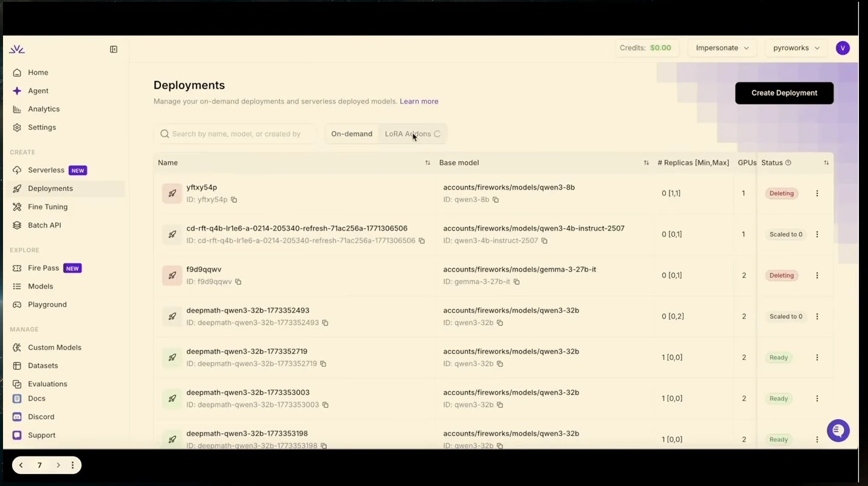
Task: Open the chat support bubble
Action: click(838, 431)
